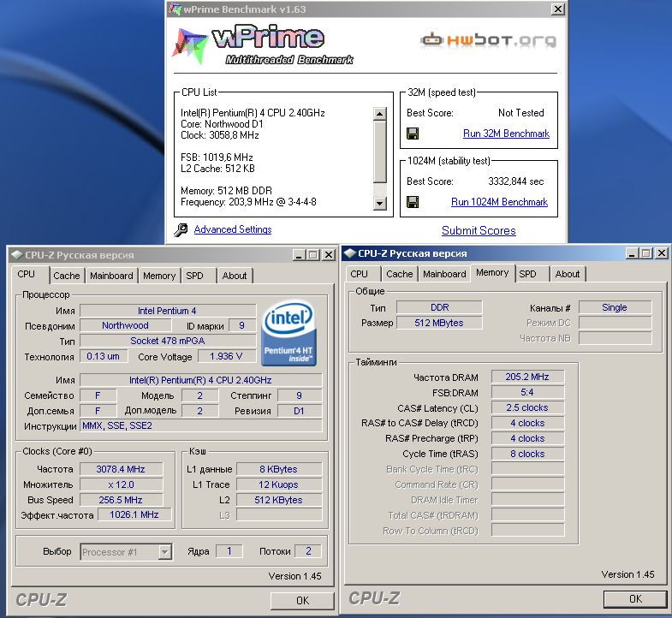
Task: Click the CPU List scroll up arrow
Action: pos(380,114)
